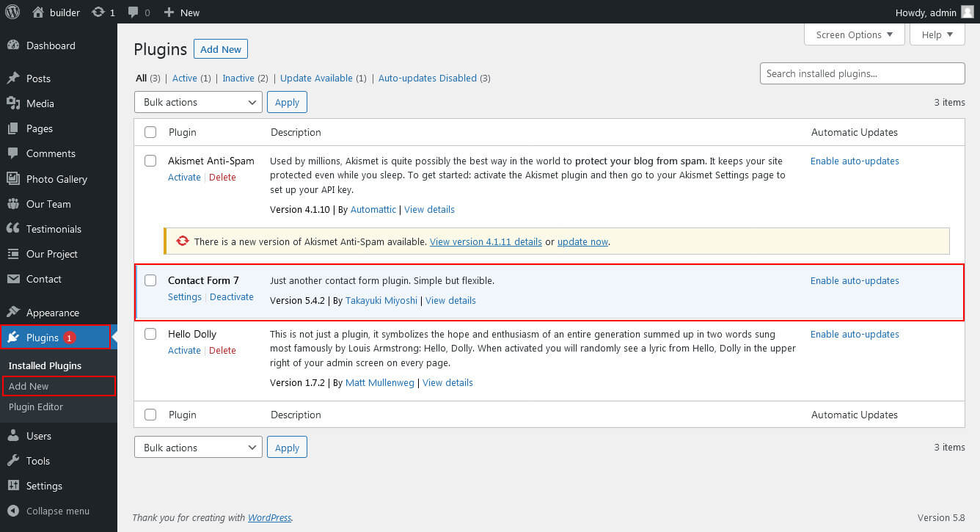Check the select-all box in the table header

(150, 132)
